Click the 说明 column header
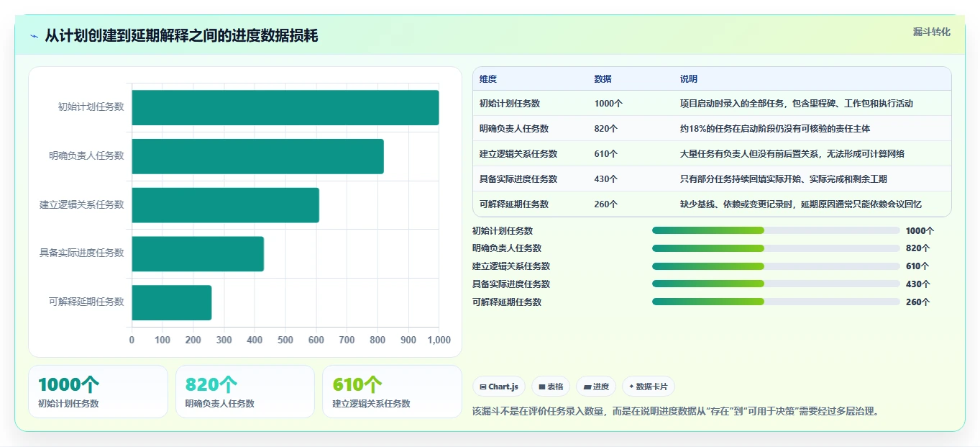Image resolution: width=980 pixels, height=447 pixels. (689, 79)
